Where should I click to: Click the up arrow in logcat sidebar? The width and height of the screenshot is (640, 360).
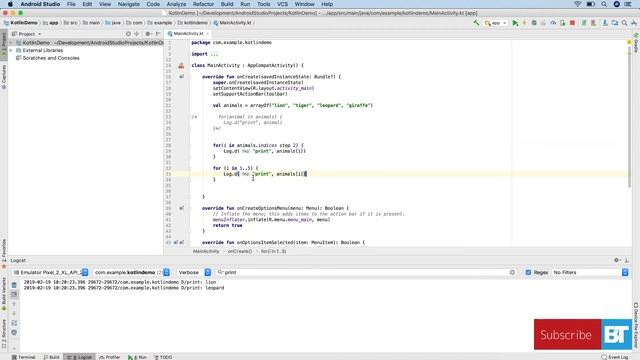[14, 304]
